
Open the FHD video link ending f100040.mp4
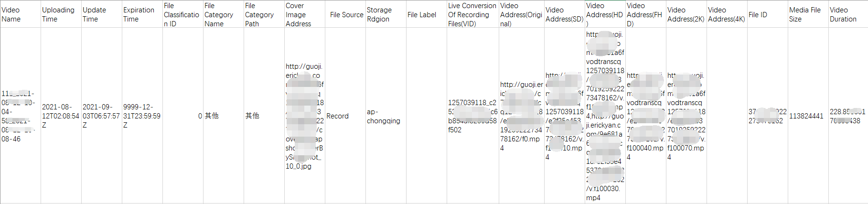click(646, 116)
